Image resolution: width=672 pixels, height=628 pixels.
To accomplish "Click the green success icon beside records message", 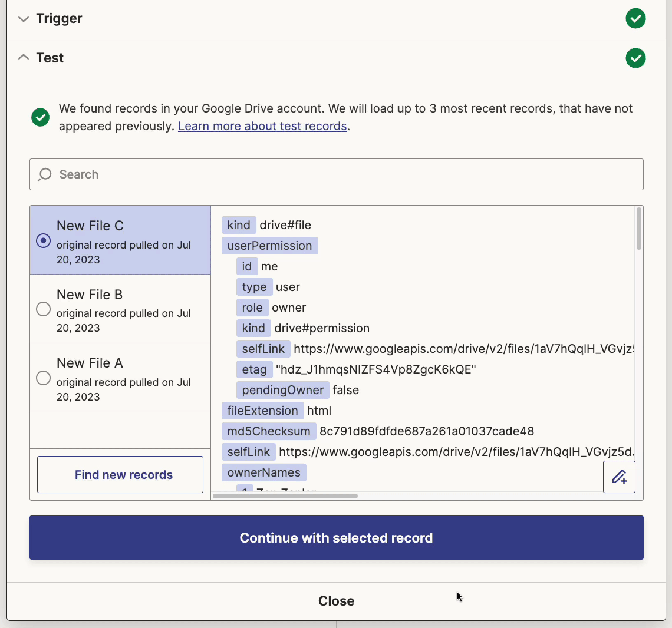I will pos(41,117).
